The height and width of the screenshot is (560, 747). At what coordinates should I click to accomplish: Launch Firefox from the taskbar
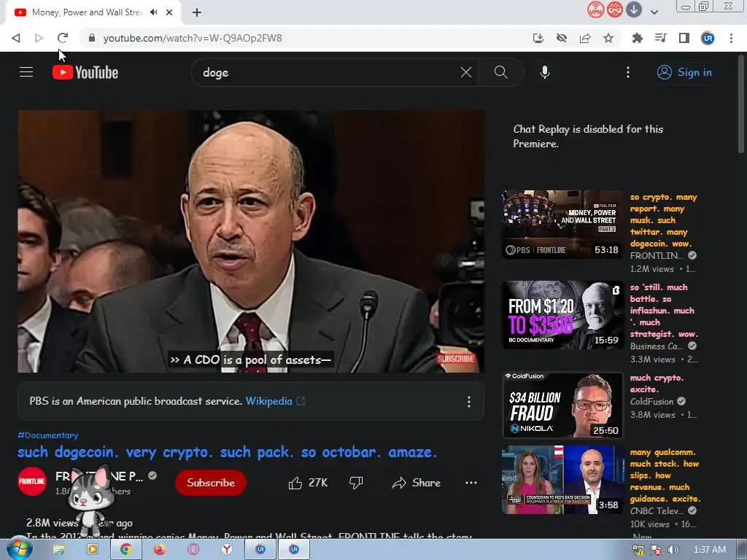click(x=160, y=550)
